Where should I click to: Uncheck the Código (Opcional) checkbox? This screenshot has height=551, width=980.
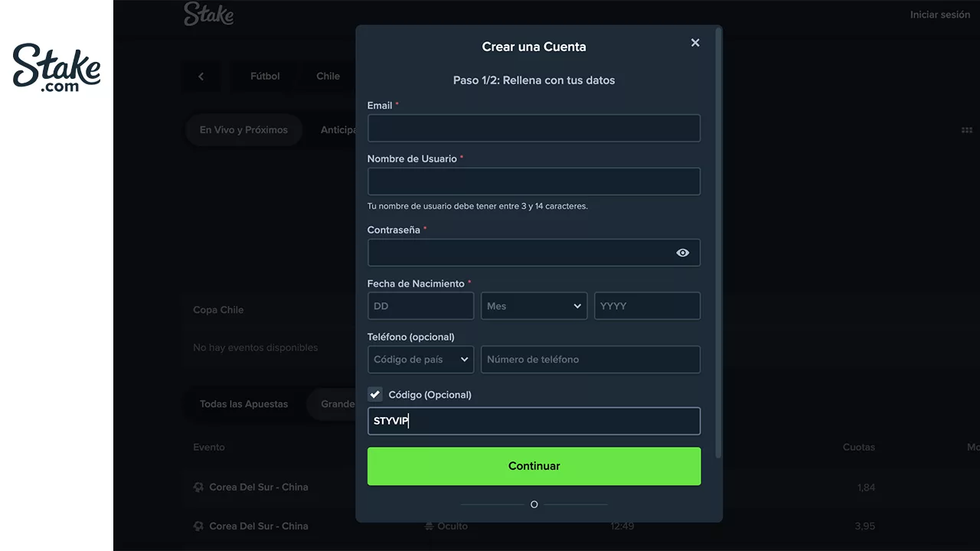pos(375,394)
